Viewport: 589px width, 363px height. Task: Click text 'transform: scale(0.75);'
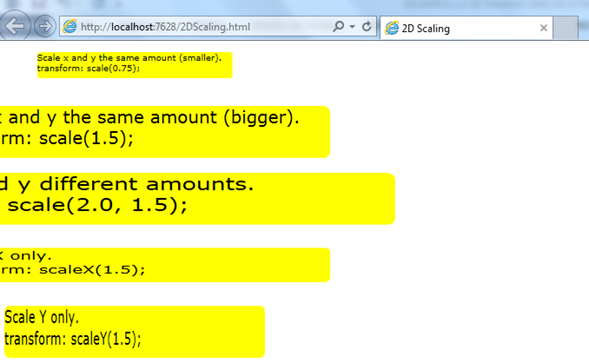[88, 68]
